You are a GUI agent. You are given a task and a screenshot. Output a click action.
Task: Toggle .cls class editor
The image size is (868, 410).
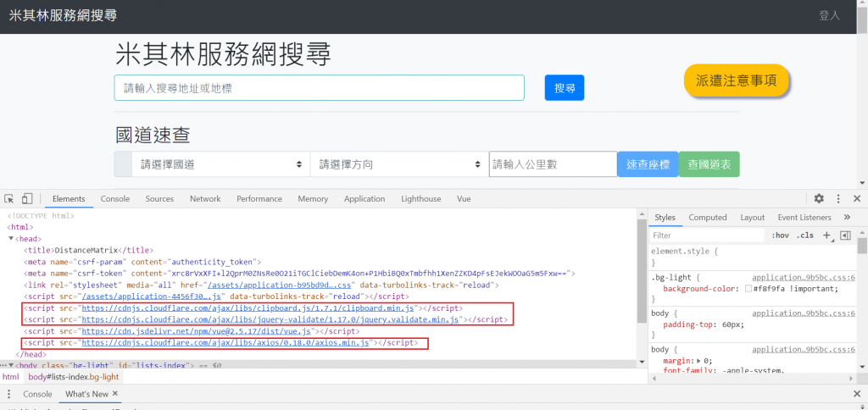click(x=805, y=235)
